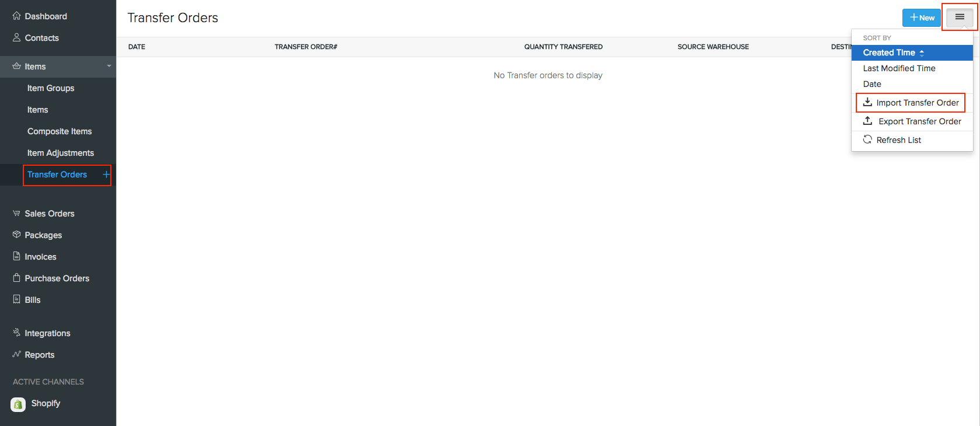Click Transfer Orders page title

click(x=173, y=18)
